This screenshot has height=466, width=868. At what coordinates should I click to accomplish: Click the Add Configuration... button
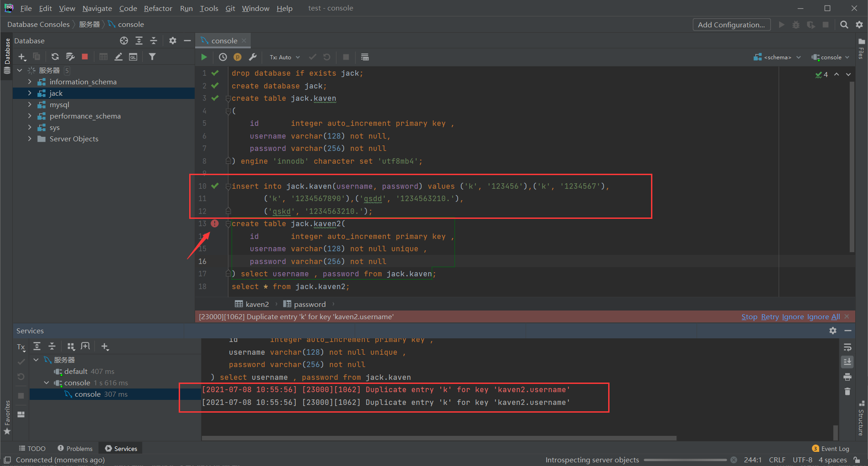pyautogui.click(x=731, y=25)
